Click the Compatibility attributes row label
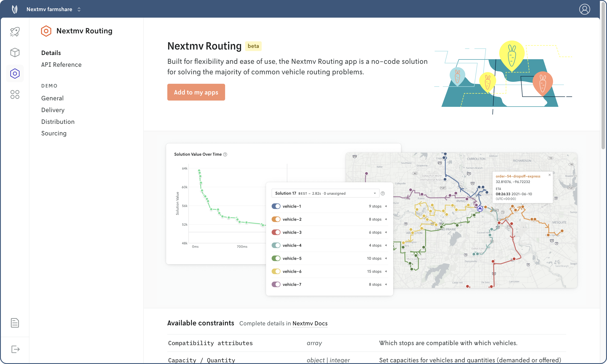The width and height of the screenshot is (607, 364). click(x=210, y=343)
